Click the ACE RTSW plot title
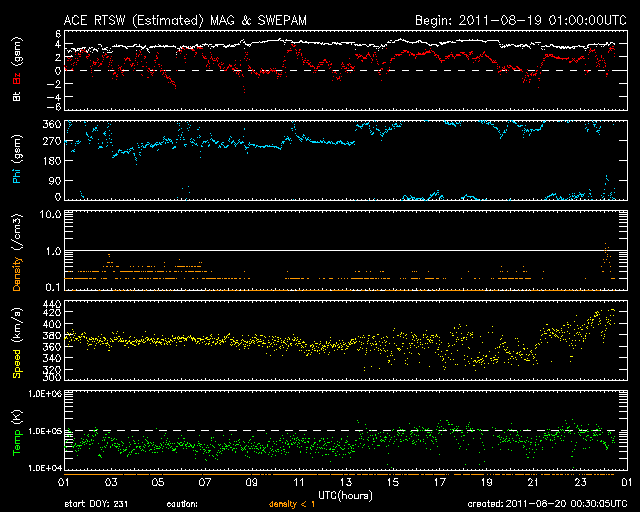 coord(187,19)
